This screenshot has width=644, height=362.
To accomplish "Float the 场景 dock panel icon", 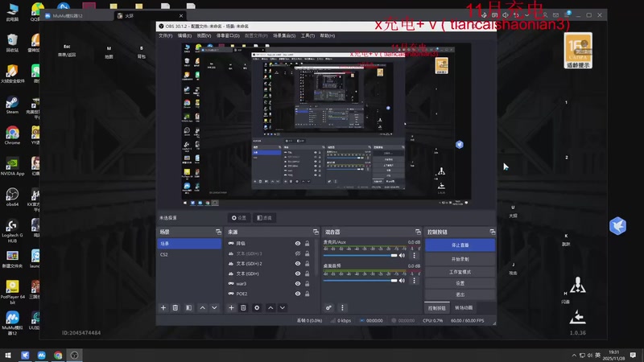I will (218, 232).
